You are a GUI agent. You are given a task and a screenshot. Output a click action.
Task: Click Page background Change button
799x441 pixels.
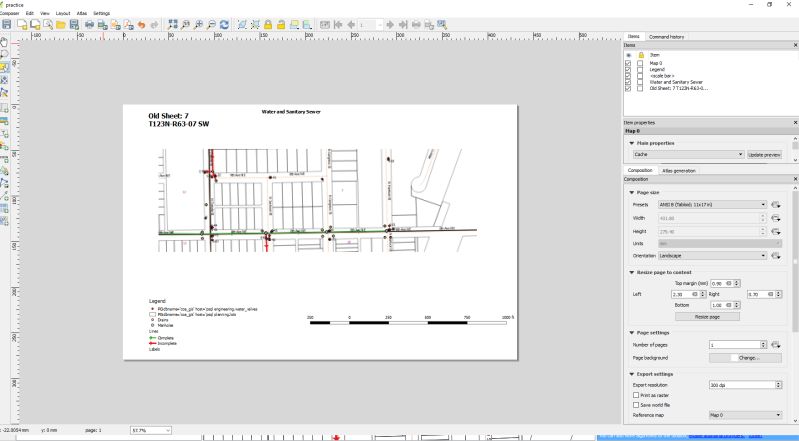click(x=745, y=358)
